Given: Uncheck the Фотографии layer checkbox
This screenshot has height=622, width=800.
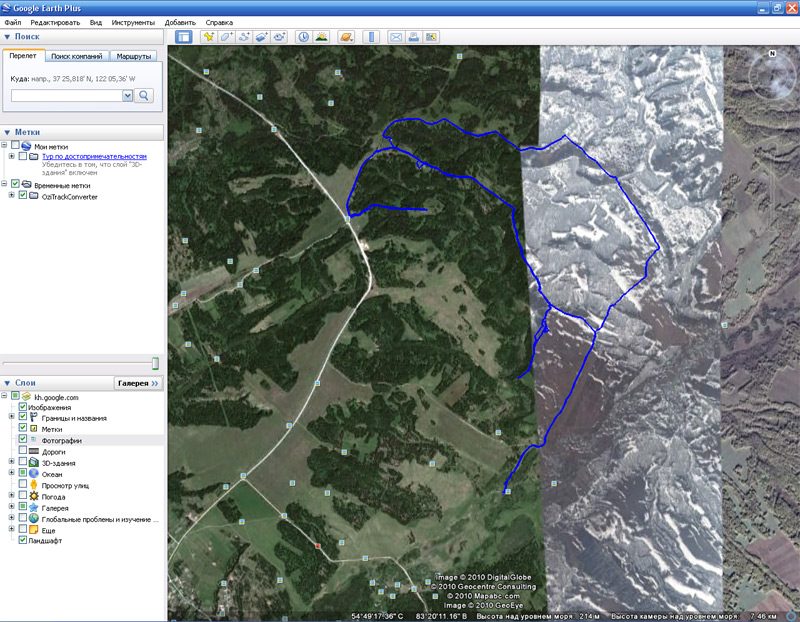Looking at the screenshot, I should pos(23,440).
